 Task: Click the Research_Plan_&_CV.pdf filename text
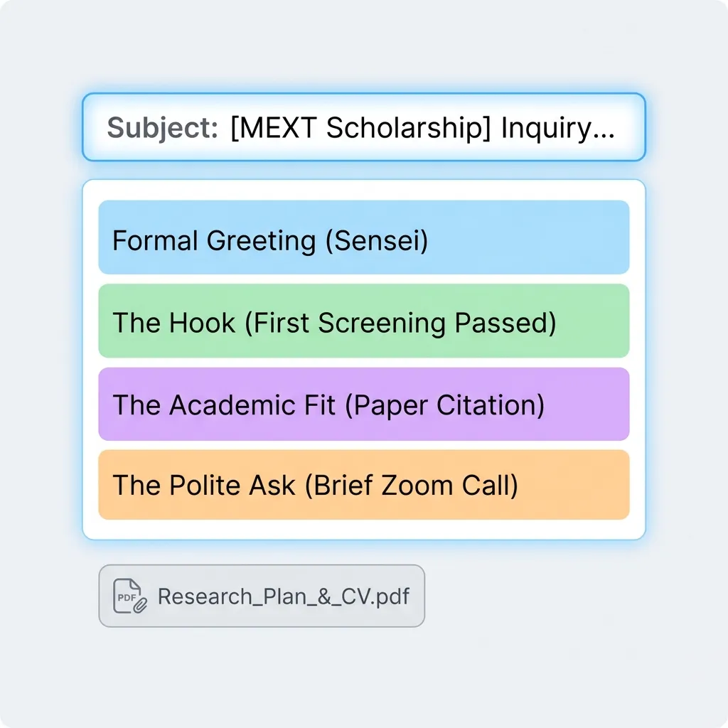tap(284, 596)
